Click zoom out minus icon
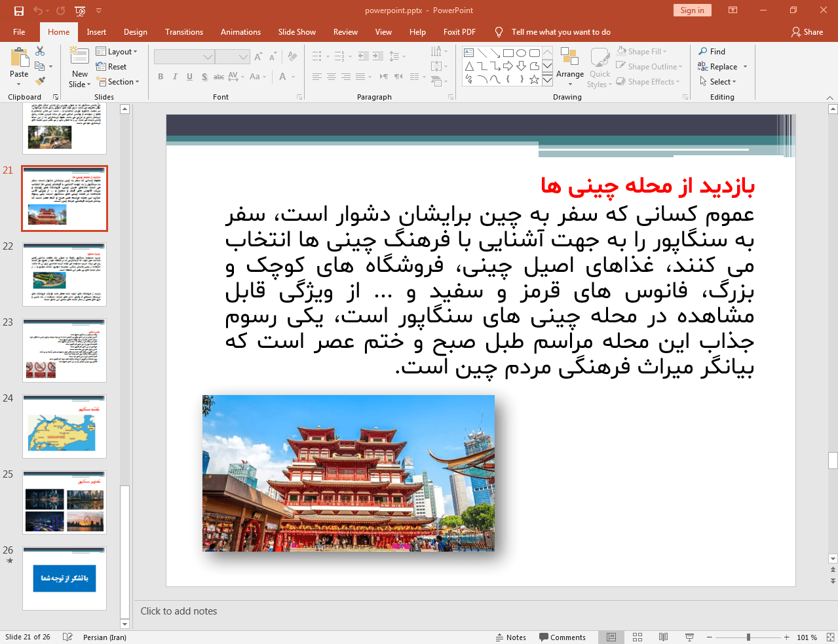The width and height of the screenshot is (838, 644). tap(709, 637)
